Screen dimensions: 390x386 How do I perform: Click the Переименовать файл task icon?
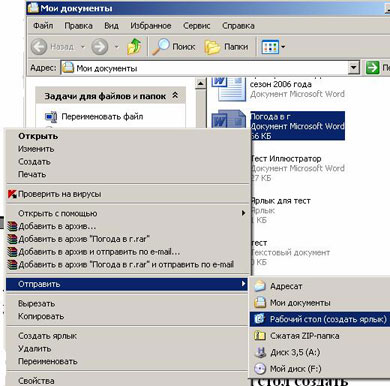(51, 117)
